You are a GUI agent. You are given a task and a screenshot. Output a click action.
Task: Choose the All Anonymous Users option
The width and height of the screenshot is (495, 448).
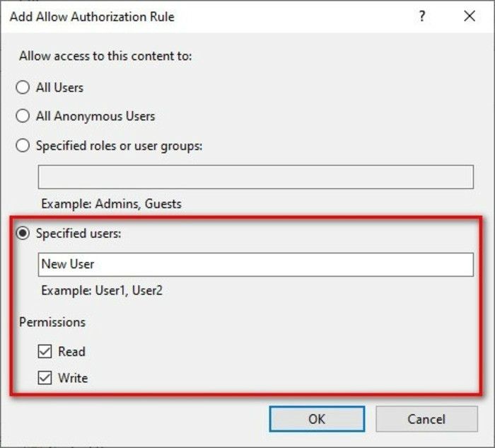pos(23,116)
